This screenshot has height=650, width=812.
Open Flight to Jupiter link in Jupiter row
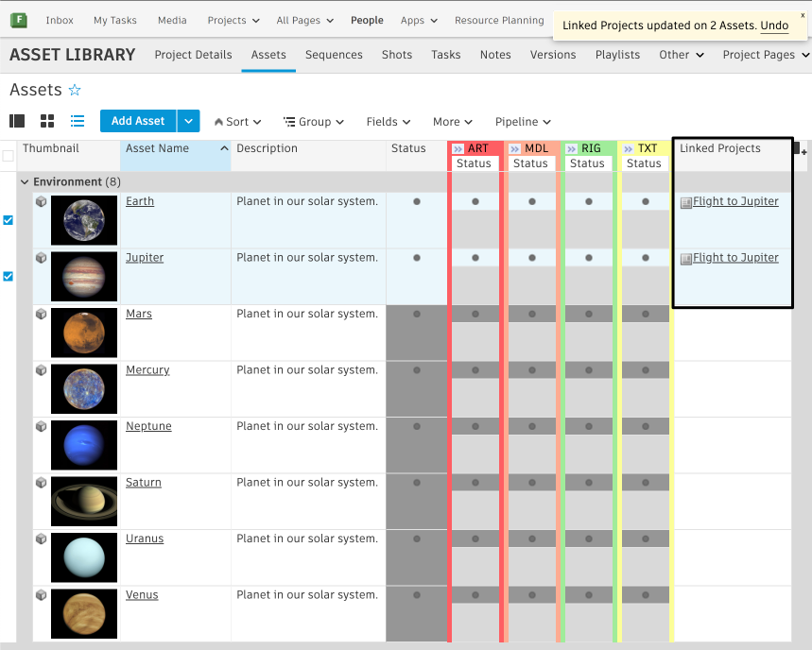click(735, 258)
